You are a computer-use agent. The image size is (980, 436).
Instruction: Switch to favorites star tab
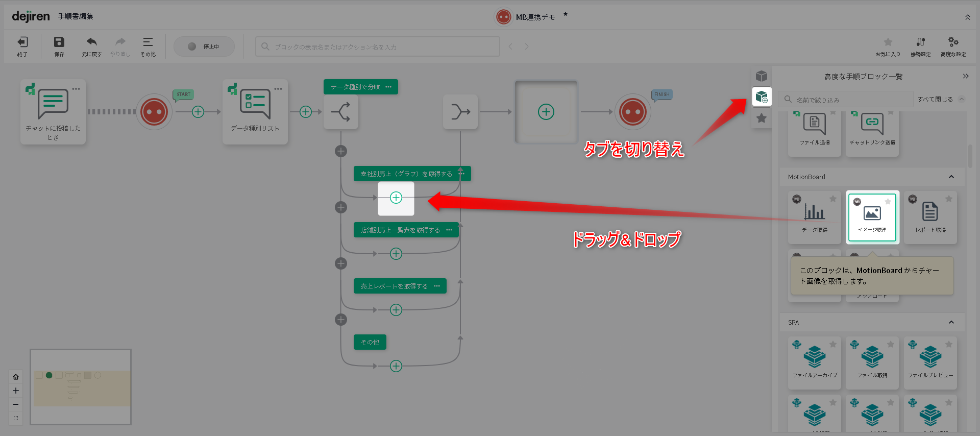(762, 118)
